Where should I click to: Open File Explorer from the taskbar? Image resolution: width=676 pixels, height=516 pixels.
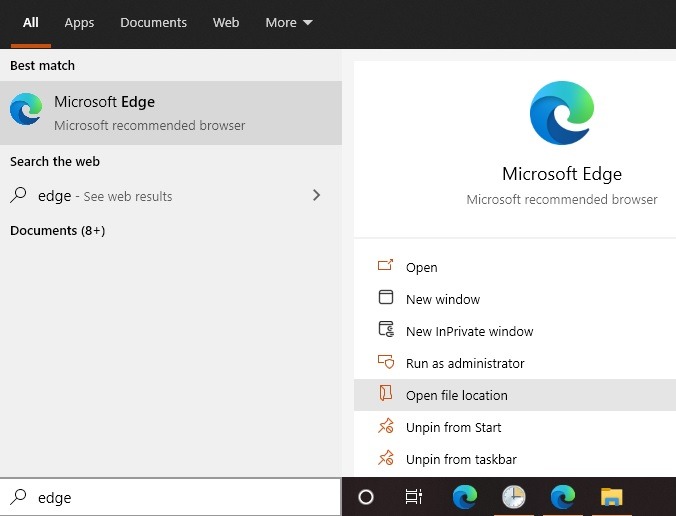(x=612, y=497)
